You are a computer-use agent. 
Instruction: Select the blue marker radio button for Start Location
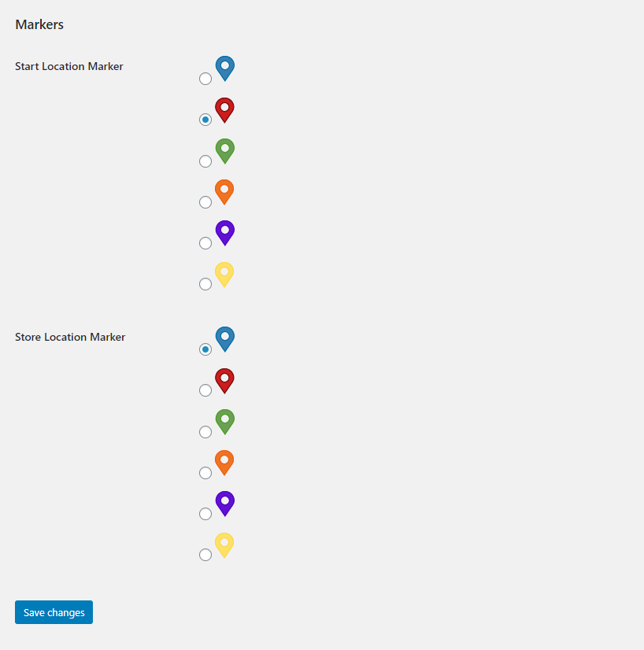pyautogui.click(x=205, y=79)
